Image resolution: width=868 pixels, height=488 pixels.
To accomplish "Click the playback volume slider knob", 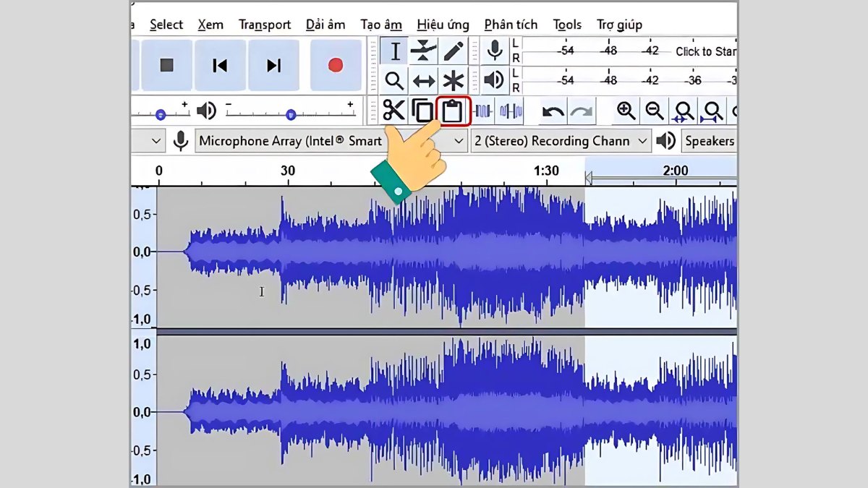I will point(291,114).
